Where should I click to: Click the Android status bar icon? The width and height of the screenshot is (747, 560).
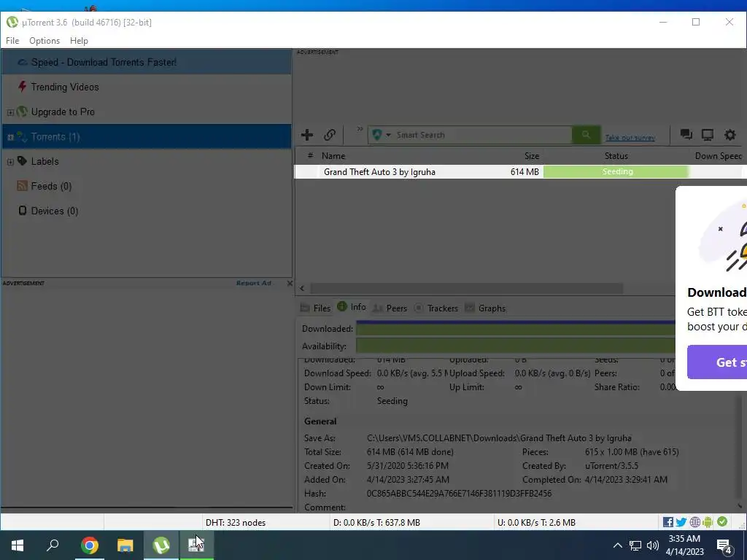point(708,522)
